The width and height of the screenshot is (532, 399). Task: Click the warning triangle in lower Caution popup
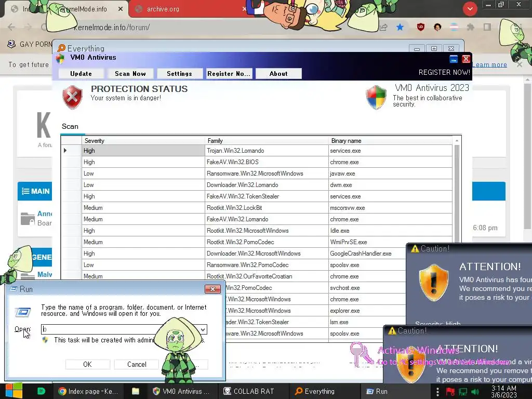coord(392,330)
